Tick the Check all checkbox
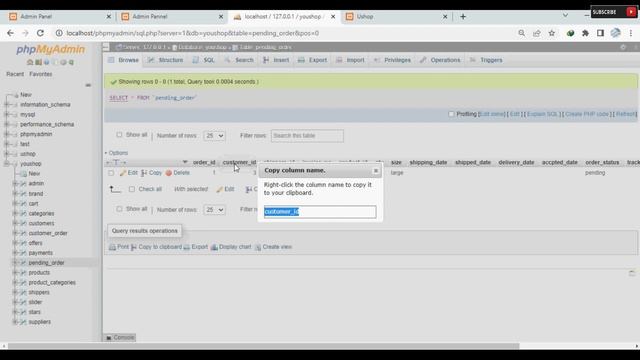The width and height of the screenshot is (640, 360). point(131,189)
